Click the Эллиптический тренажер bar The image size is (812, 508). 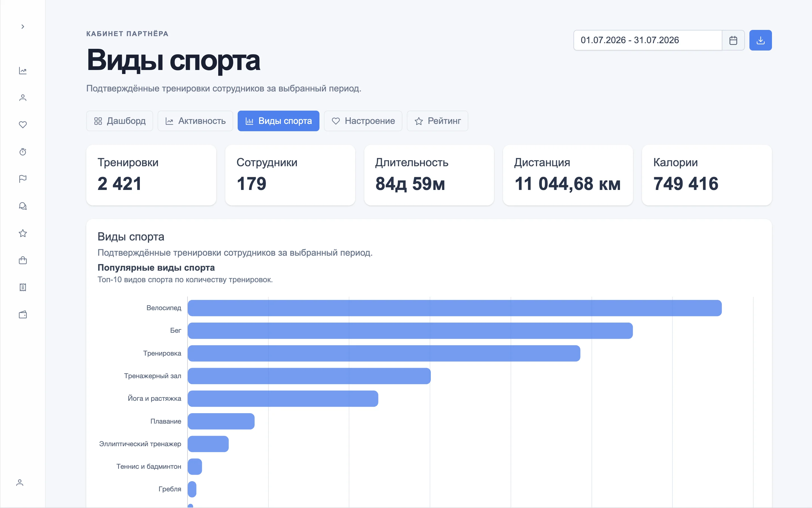208,444
